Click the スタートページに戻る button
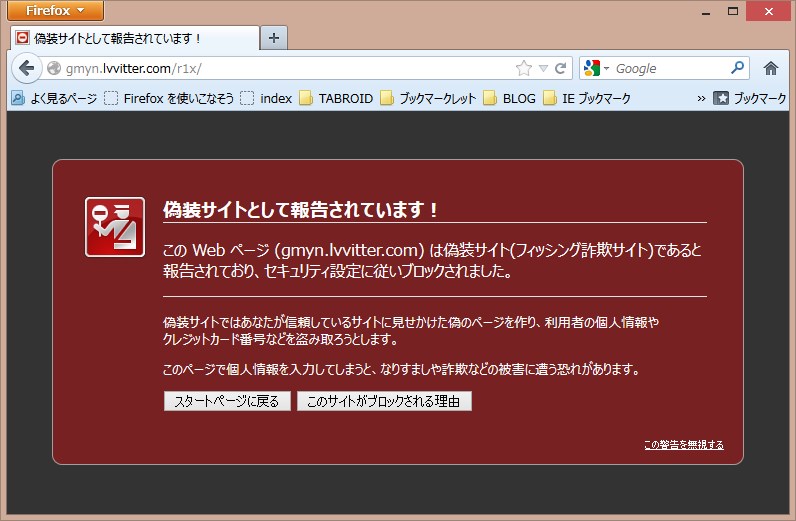 click(x=227, y=401)
